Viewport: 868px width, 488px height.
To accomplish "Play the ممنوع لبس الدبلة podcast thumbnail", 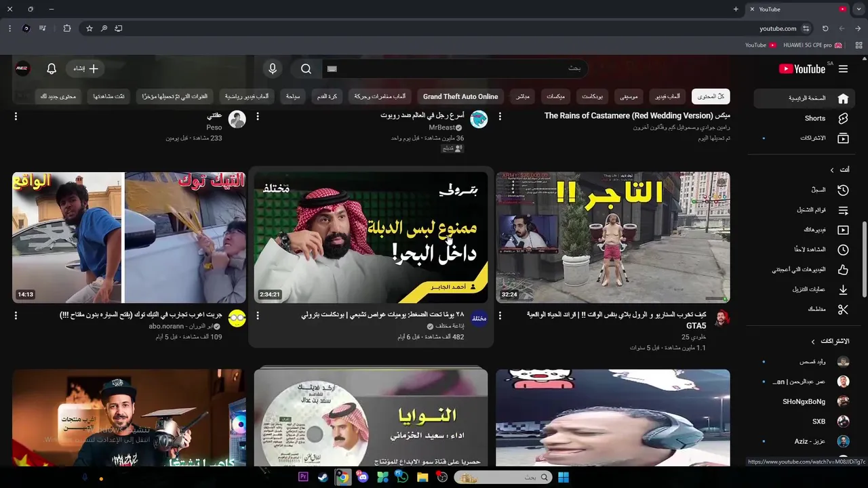I will point(371,237).
